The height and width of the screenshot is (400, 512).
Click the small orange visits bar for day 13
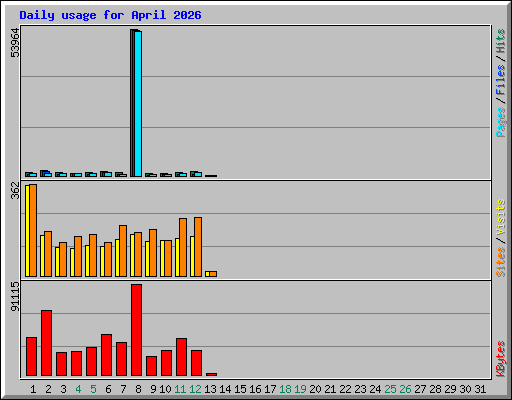click(213, 274)
